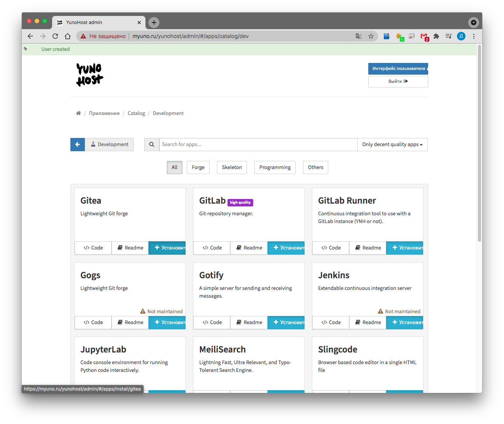Open the extensions puzzle icon
Viewport: 504px width, 424px height.
click(x=436, y=36)
